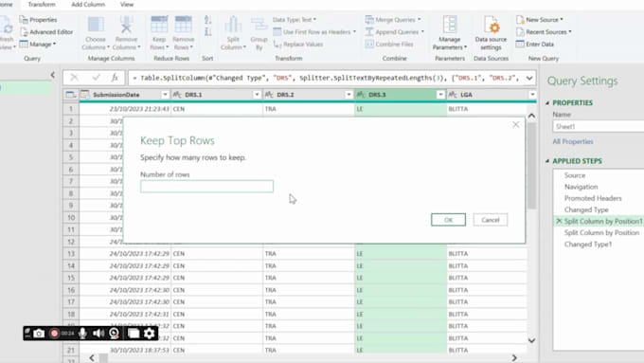Open SubmissionDate column filter dropdown

coord(165,95)
